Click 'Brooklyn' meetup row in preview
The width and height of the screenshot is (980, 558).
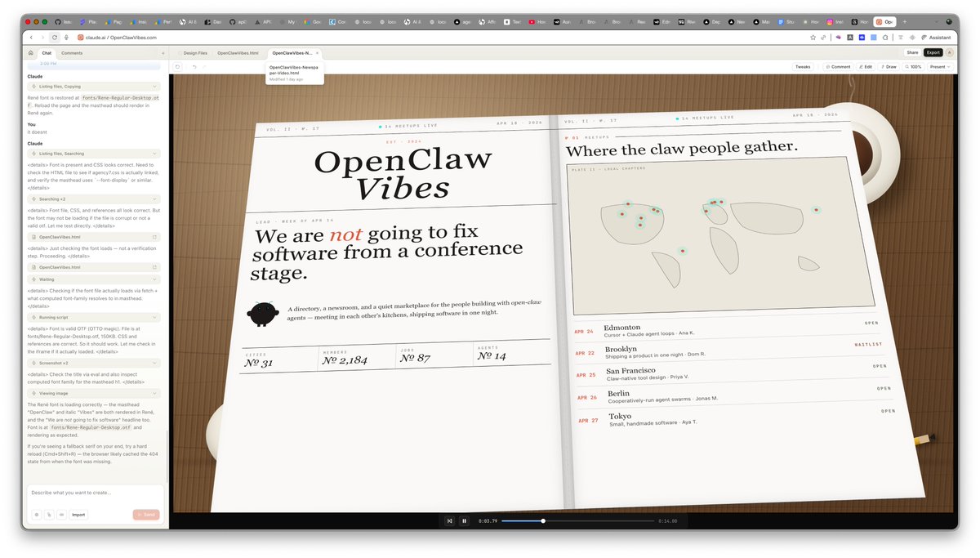[x=728, y=352]
